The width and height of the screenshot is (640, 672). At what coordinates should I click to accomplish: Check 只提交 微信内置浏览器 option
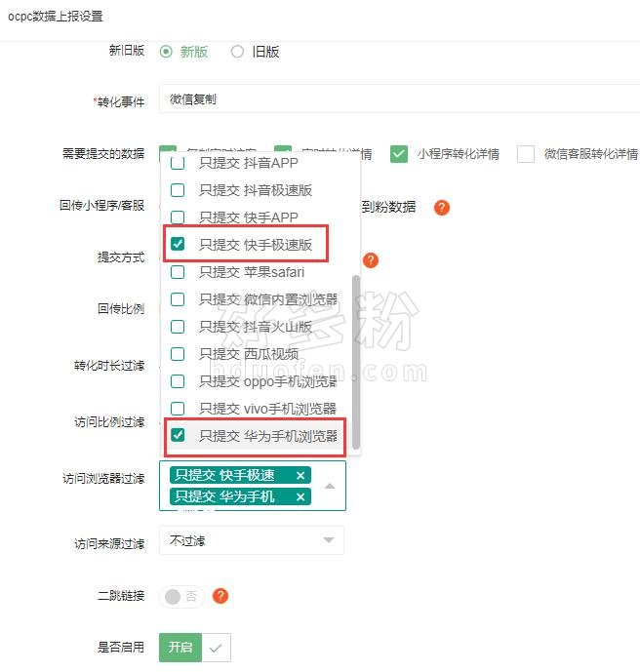[178, 299]
